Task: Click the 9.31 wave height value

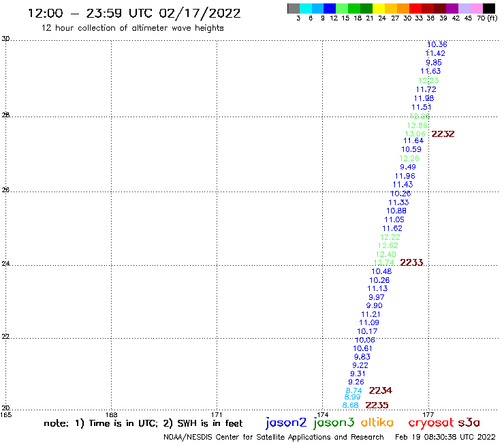Action: point(358,374)
